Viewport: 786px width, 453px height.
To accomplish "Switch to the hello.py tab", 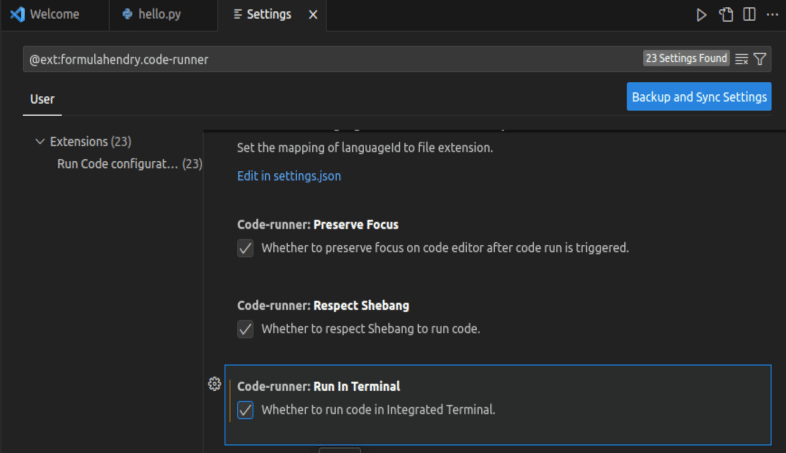I will tap(160, 15).
